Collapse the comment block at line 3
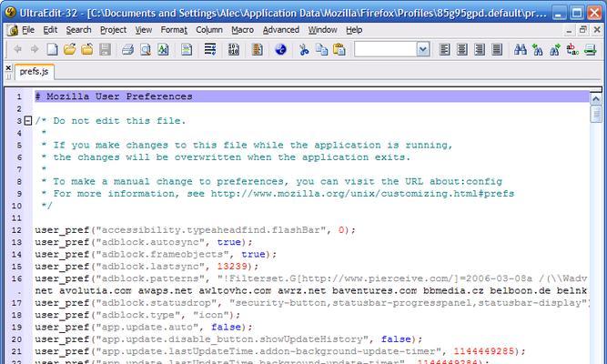This screenshot has height=364, width=607. coord(28,121)
